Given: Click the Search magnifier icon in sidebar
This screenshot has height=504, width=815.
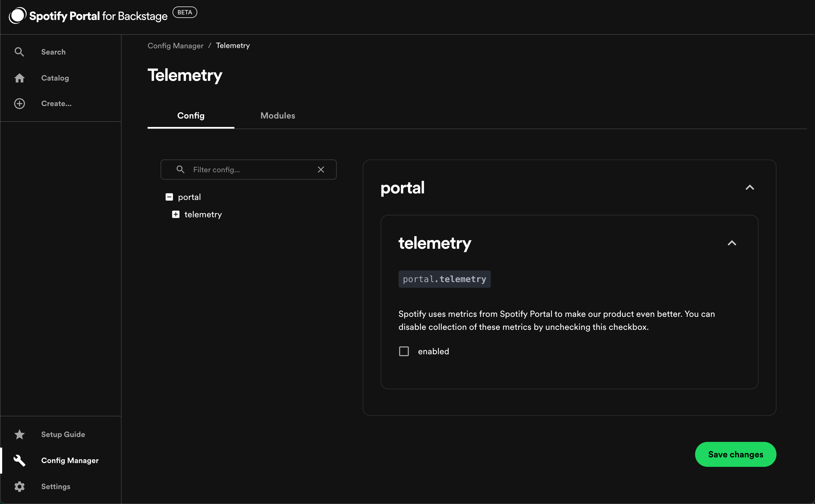Looking at the screenshot, I should click(x=19, y=52).
